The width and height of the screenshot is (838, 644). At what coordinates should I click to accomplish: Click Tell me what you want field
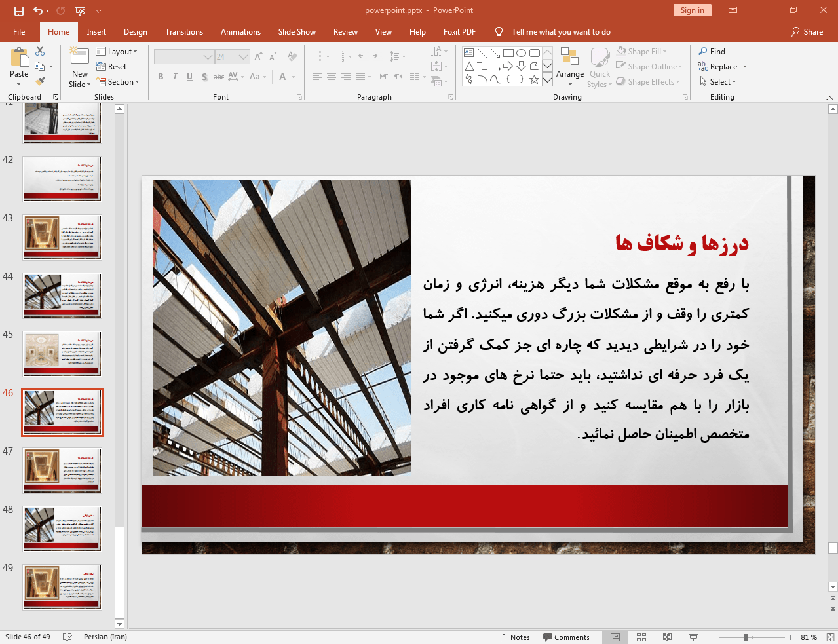pyautogui.click(x=561, y=31)
